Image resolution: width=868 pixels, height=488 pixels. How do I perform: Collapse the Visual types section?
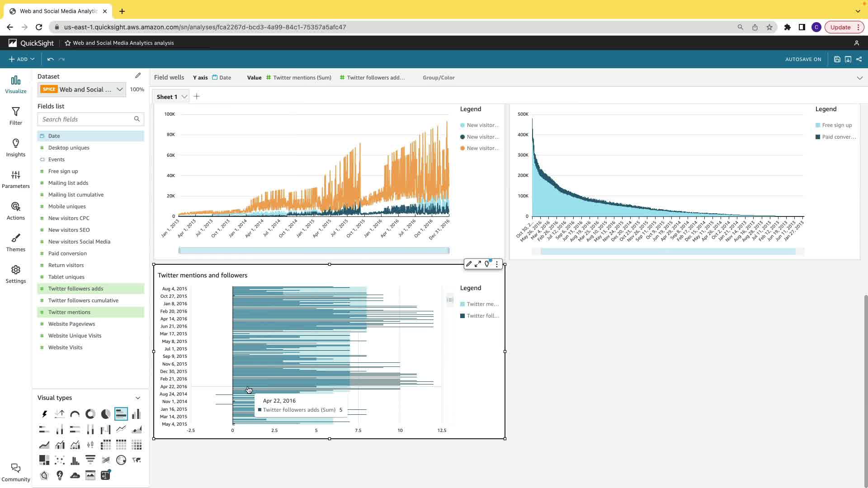click(138, 398)
